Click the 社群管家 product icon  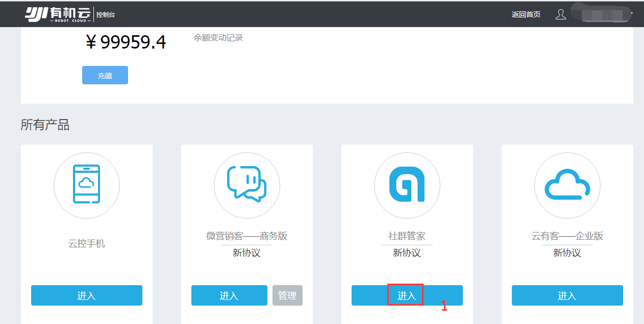(x=407, y=184)
